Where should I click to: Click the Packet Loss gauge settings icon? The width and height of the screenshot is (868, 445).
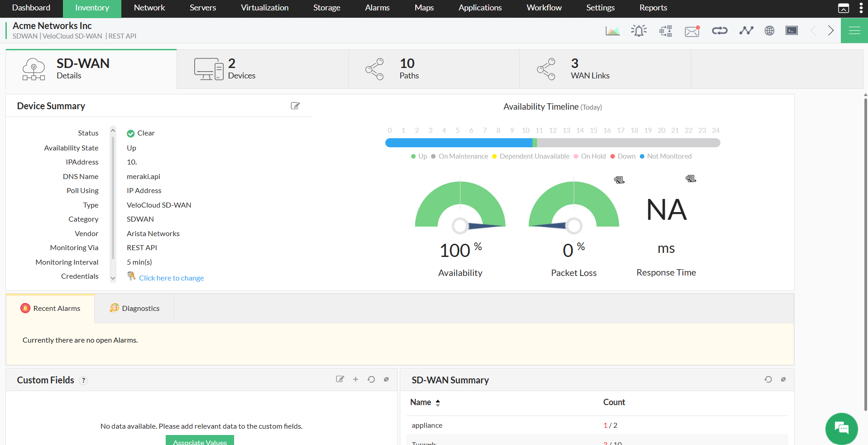coord(619,180)
